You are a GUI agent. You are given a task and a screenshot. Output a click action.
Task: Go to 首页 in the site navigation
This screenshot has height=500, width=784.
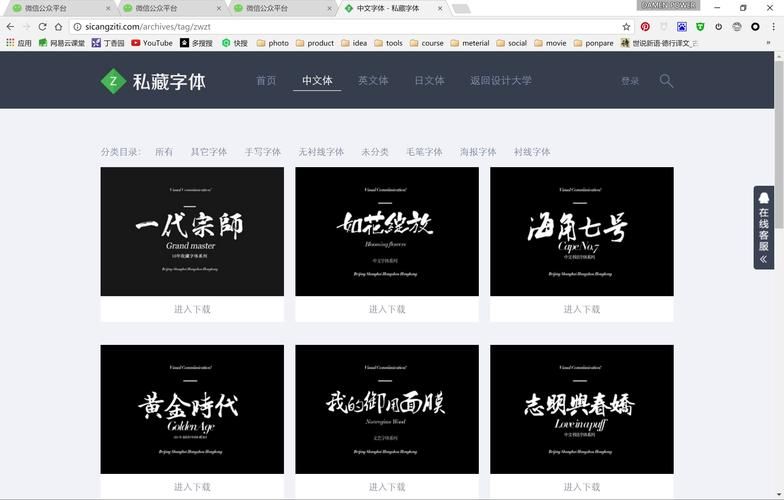[266, 80]
